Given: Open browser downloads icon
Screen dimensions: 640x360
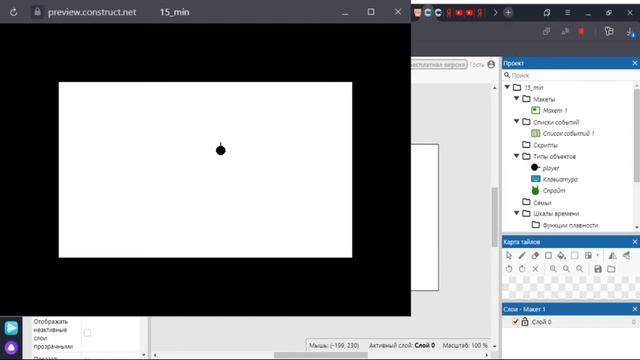Looking at the screenshot, I should [631, 32].
